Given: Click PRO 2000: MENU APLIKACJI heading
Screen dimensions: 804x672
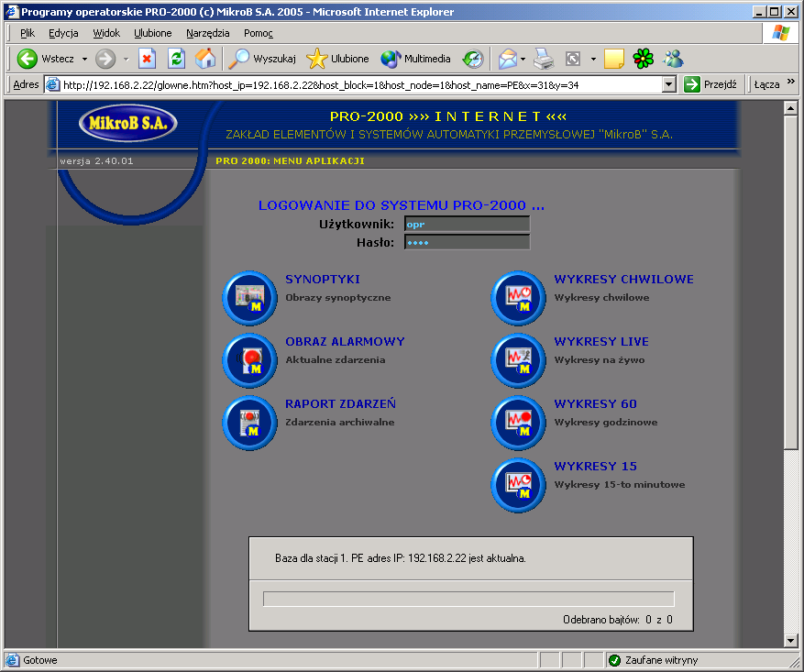Looking at the screenshot, I should coord(291,161).
